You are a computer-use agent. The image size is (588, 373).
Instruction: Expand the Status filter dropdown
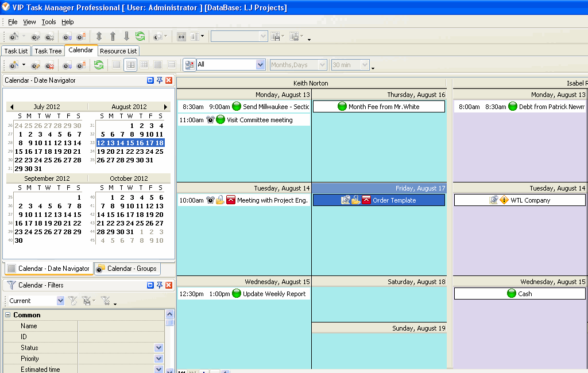click(158, 348)
